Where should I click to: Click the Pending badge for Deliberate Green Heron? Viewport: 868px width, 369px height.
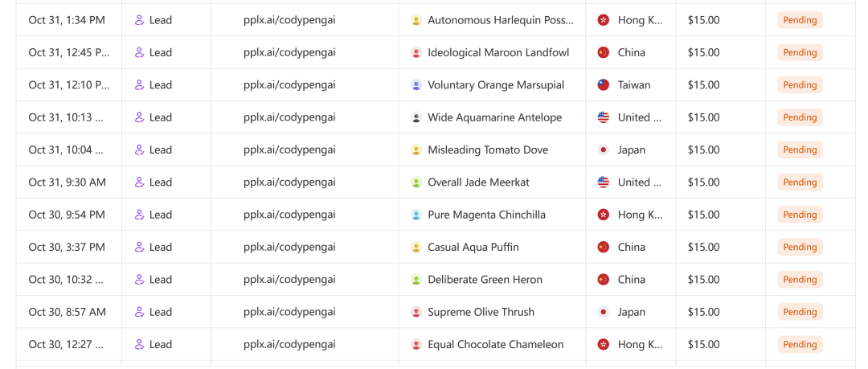coord(800,280)
